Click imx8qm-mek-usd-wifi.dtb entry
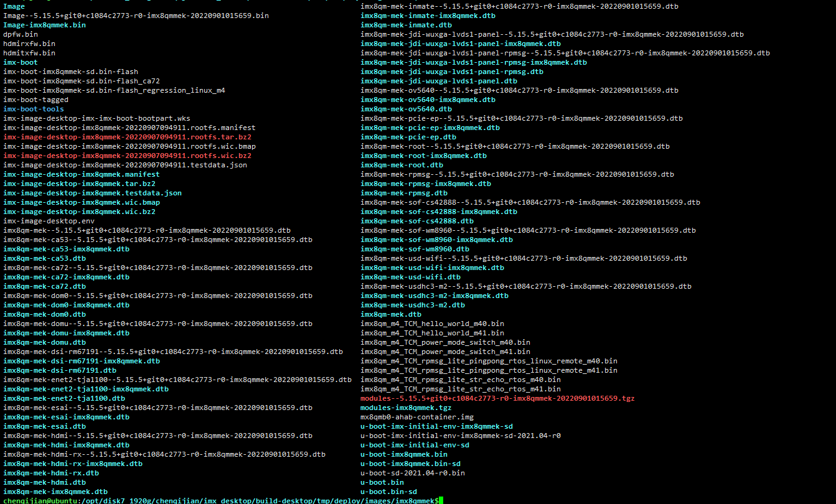The height and width of the screenshot is (504, 836). pos(411,277)
